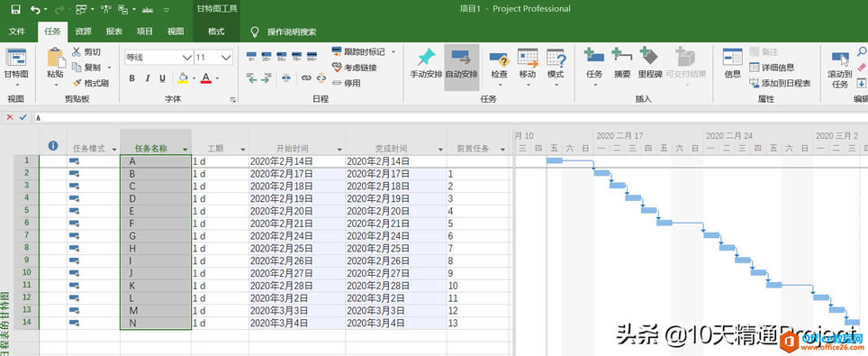Open the 工期 column filter arrow
Screen dimensions: 868x356
pyautogui.click(x=242, y=150)
